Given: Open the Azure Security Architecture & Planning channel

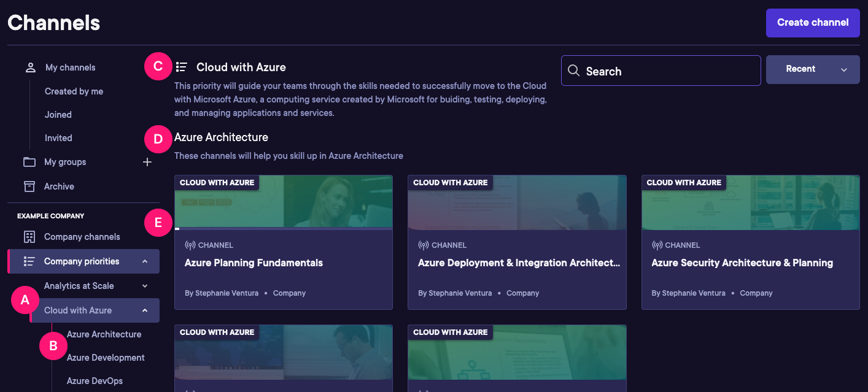Looking at the screenshot, I should 742,263.
